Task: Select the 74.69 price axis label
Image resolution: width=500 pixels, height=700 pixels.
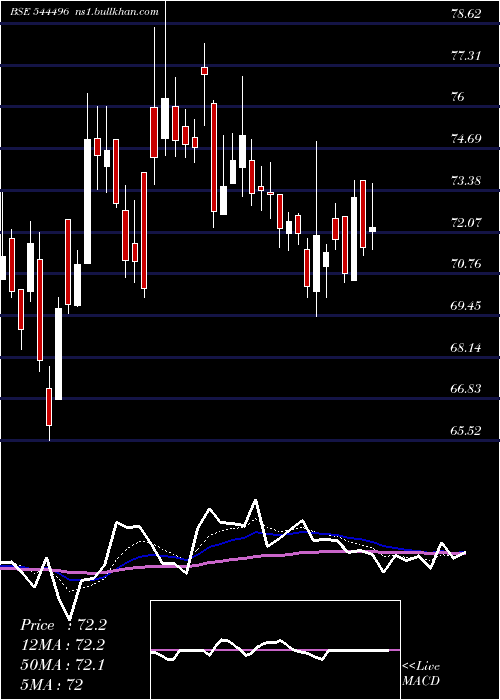Action: point(467,139)
